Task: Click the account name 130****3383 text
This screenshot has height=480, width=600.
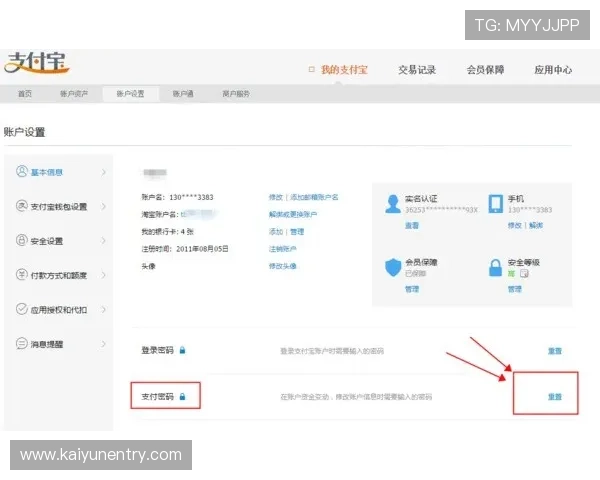Action: [191, 197]
